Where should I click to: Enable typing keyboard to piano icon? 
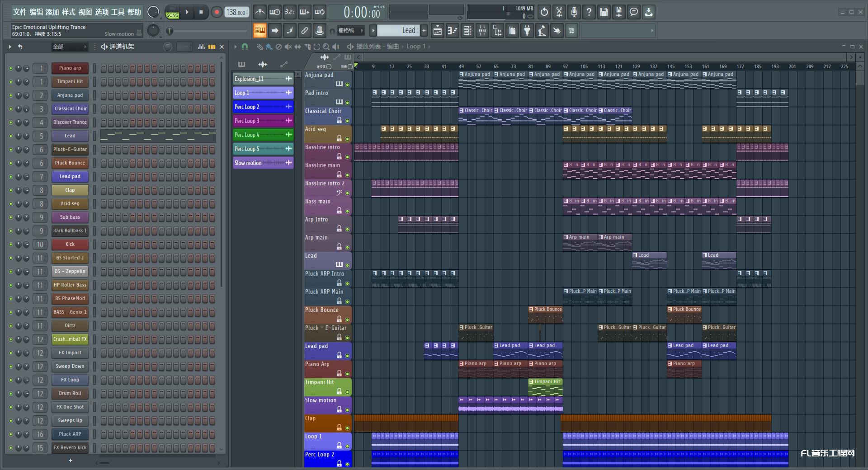pos(259,31)
